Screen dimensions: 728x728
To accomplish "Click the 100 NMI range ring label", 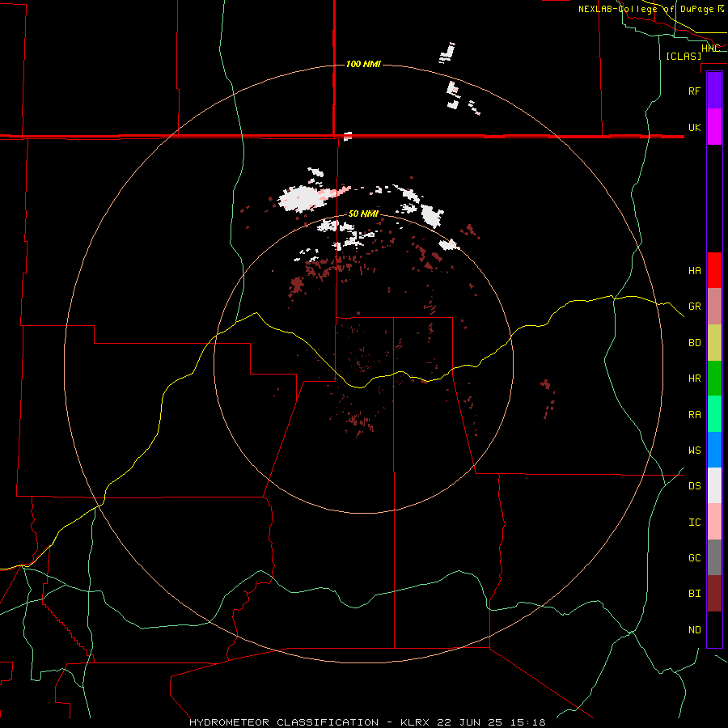I will coord(363,64).
